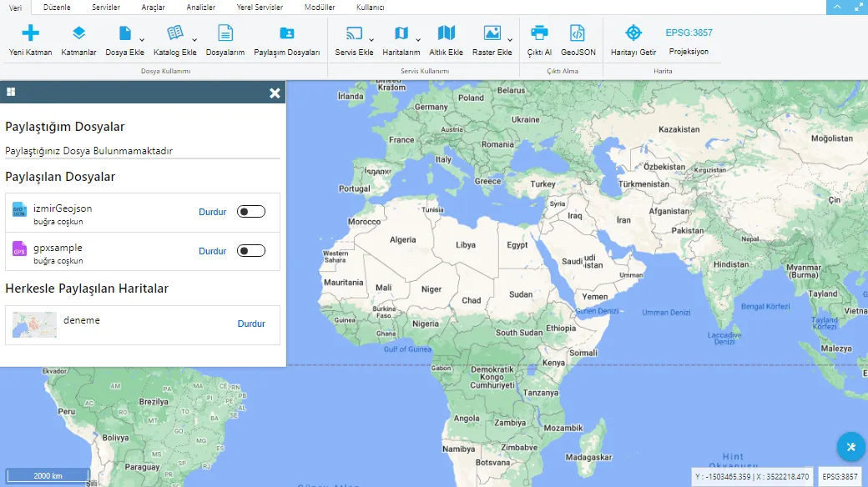Switch to the Düzenle tab

tap(57, 8)
